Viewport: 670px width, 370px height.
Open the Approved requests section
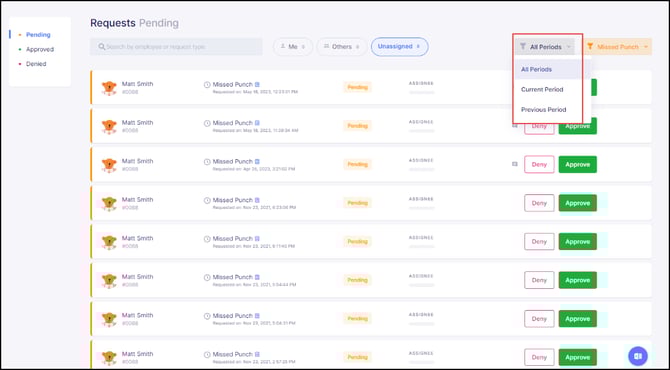click(40, 49)
